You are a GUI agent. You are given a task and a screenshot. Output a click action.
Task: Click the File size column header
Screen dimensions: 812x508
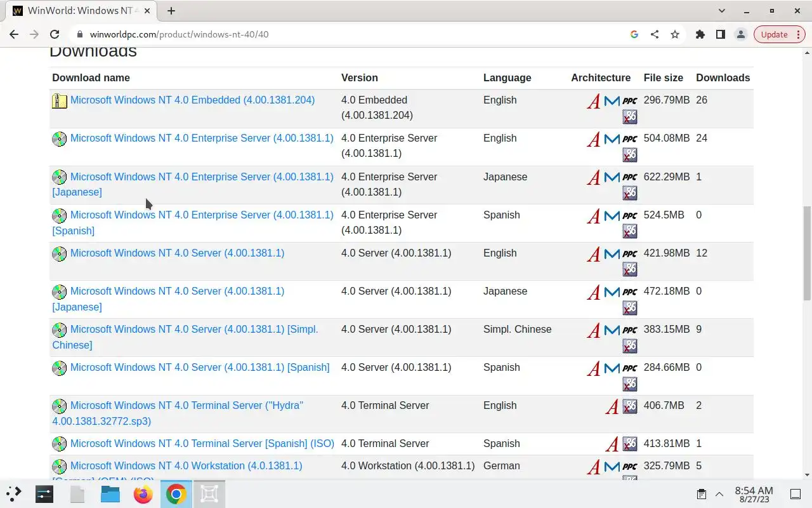click(x=664, y=77)
